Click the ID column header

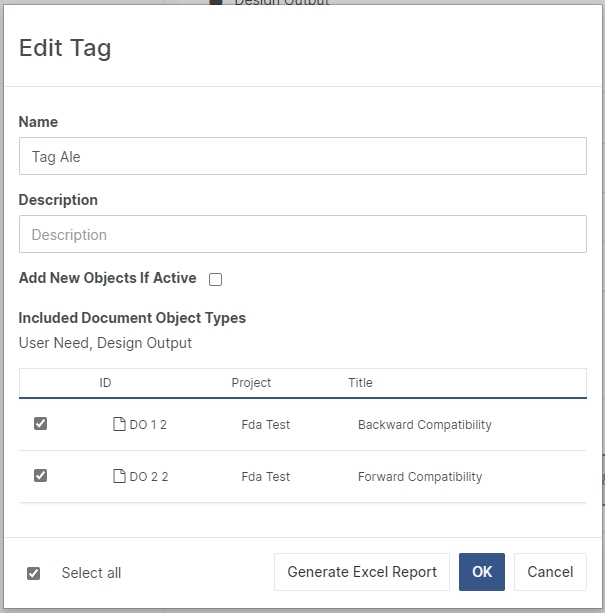point(105,383)
